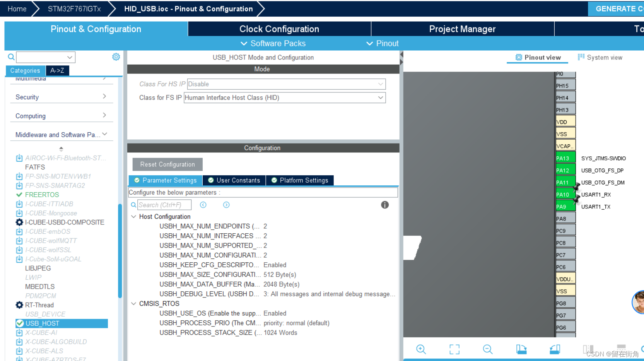This screenshot has width=644, height=361.
Task: Fit the chip to the pinout view
Action: pos(454,349)
